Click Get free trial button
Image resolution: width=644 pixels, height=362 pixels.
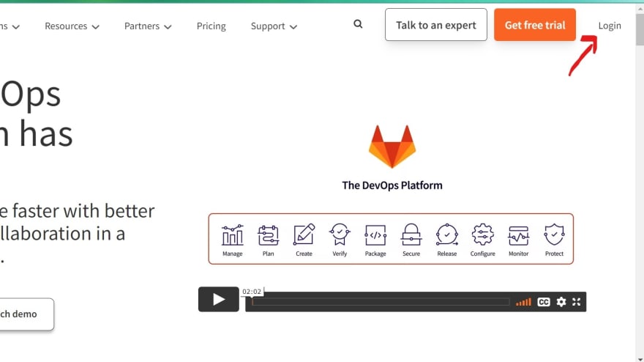(535, 25)
